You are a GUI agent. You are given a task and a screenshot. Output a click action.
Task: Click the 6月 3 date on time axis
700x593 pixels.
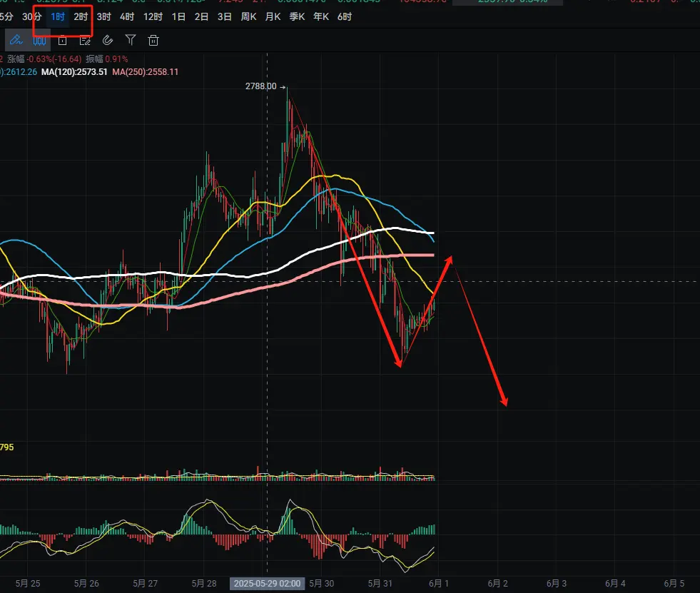pos(557,584)
